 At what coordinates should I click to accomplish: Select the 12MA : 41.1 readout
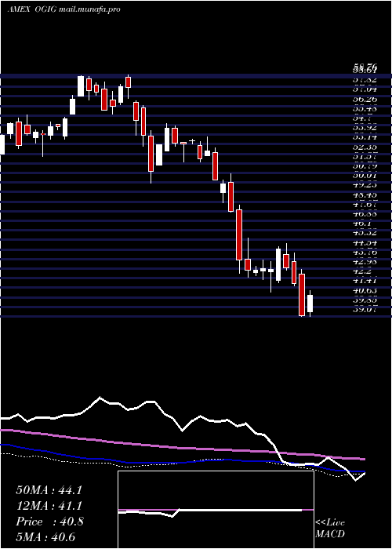click(x=49, y=506)
